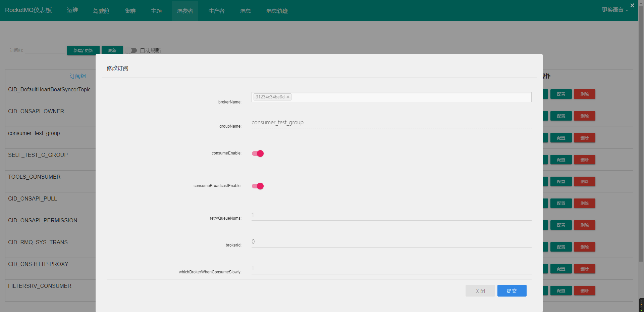Screen dimensions: 644x312
Task: Focus the brokerId input field
Action: point(391,242)
